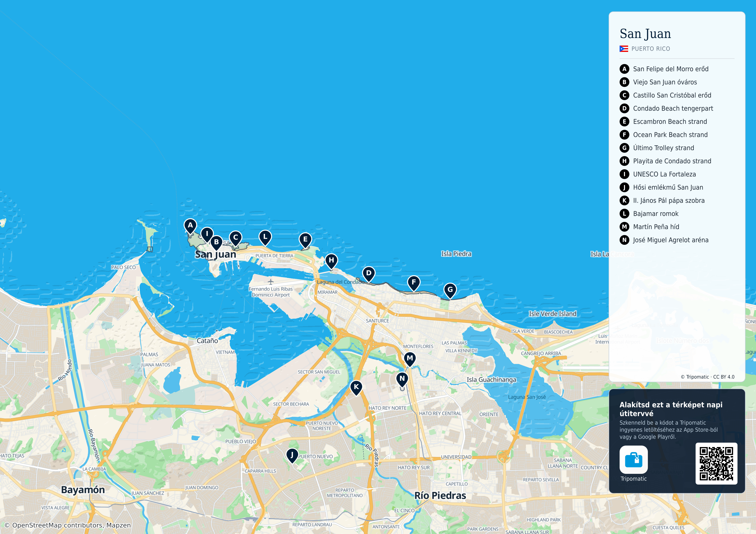Viewport: 756px width, 534px height.
Task: Click the QR code image
Action: pos(716,464)
